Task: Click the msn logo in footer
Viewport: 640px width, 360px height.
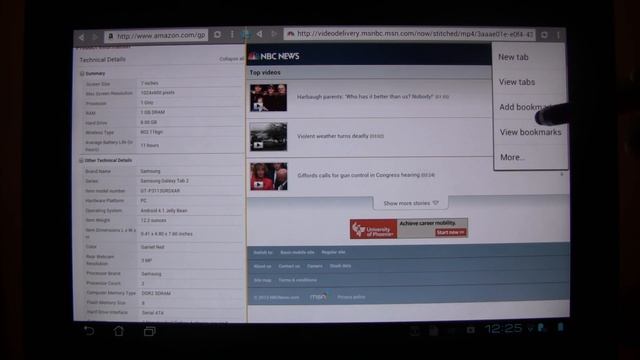Action: pos(318,297)
